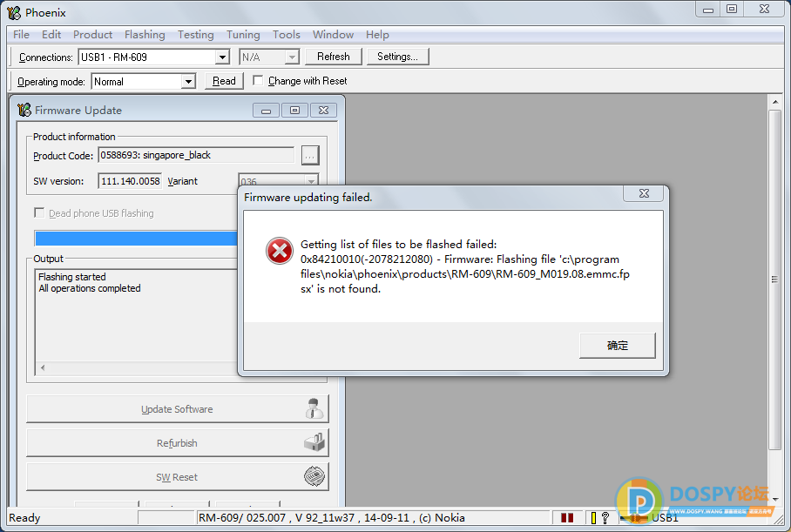Click the yellow indicator in status bar
The height and width of the screenshot is (532, 791).
pos(593,518)
